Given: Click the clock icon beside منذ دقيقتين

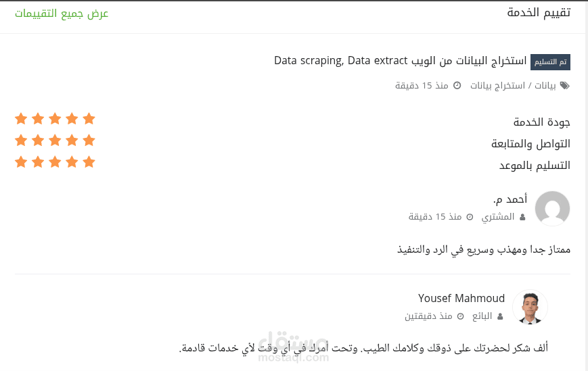Looking at the screenshot, I should pos(461,316).
